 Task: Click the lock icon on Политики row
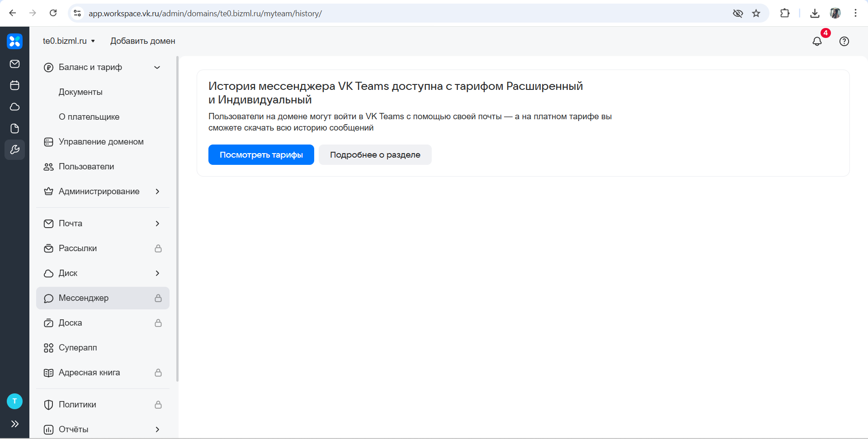(158, 405)
